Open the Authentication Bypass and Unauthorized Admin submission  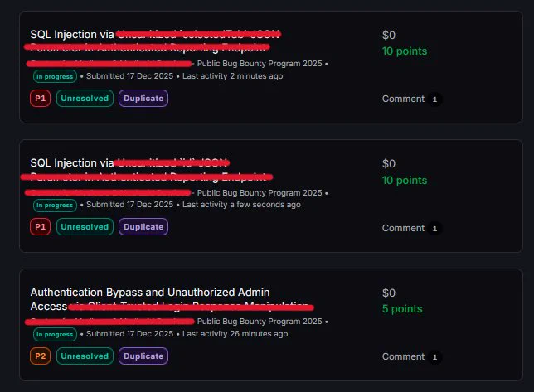(x=150, y=293)
